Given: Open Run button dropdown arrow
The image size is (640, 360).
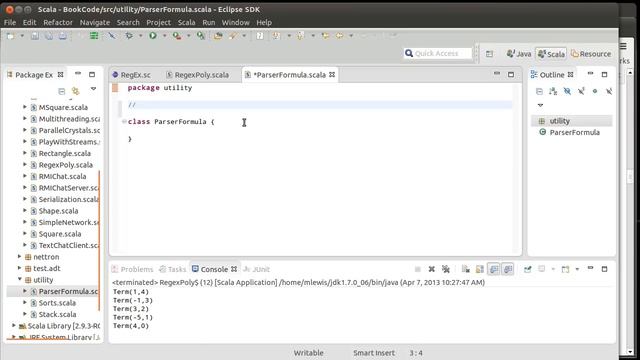Looking at the screenshot, I should click(164, 36).
